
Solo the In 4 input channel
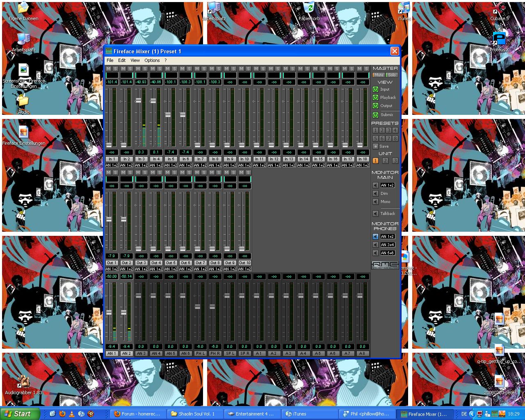[160, 69]
